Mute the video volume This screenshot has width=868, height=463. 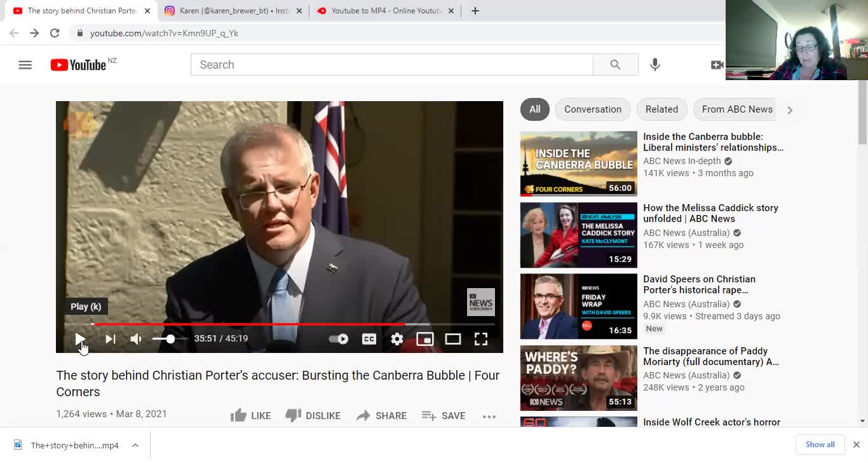click(x=136, y=339)
